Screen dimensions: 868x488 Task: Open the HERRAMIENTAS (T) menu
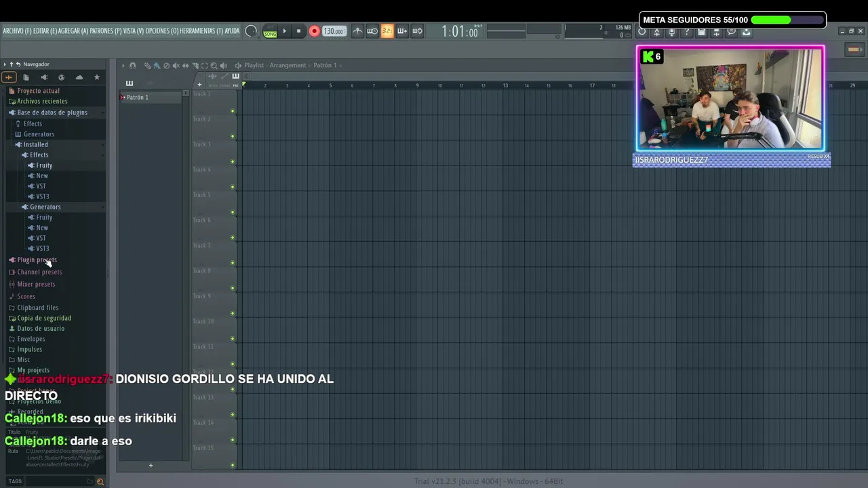click(201, 31)
